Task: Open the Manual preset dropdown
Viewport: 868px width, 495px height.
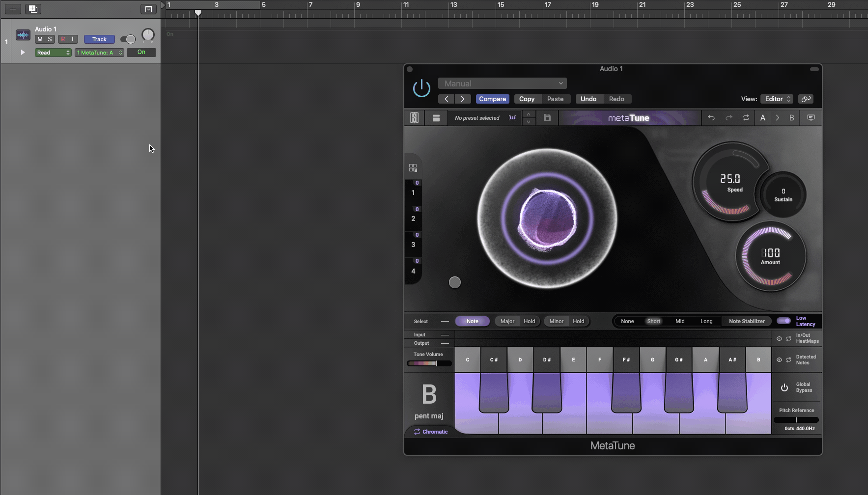Action: [x=503, y=83]
